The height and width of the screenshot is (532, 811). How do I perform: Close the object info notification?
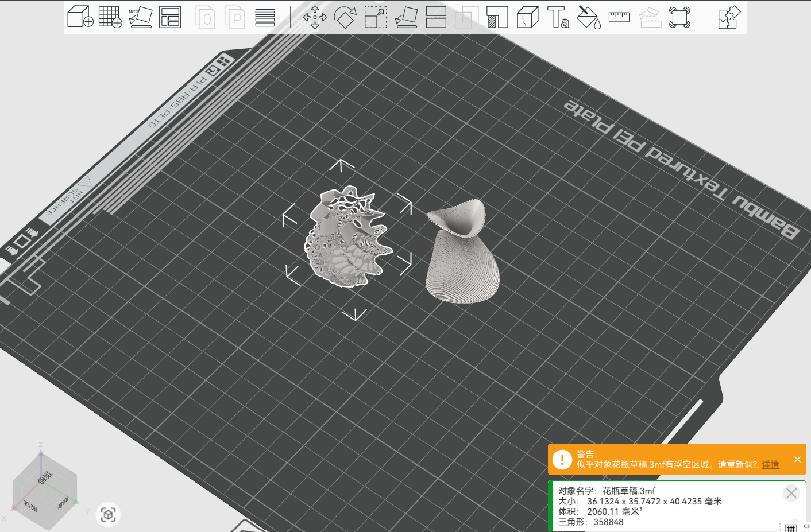pyautogui.click(x=791, y=493)
